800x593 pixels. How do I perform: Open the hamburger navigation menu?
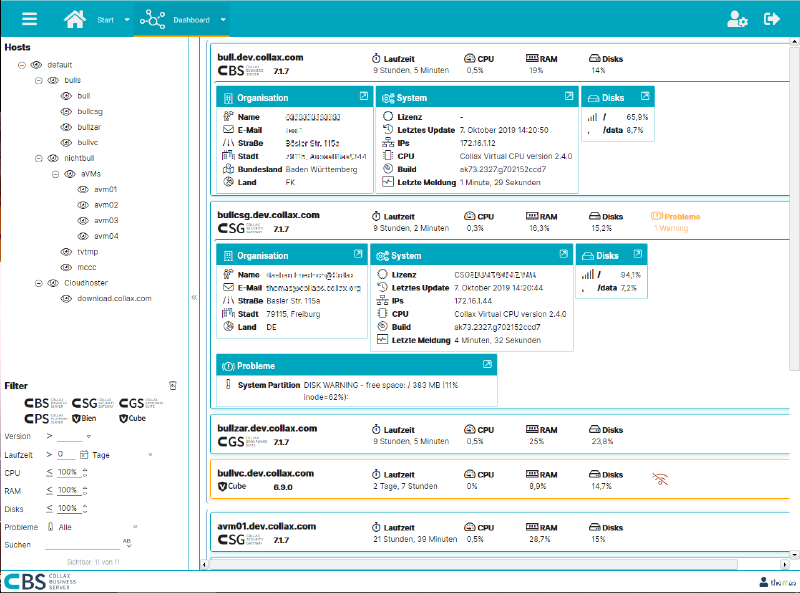(x=27, y=17)
